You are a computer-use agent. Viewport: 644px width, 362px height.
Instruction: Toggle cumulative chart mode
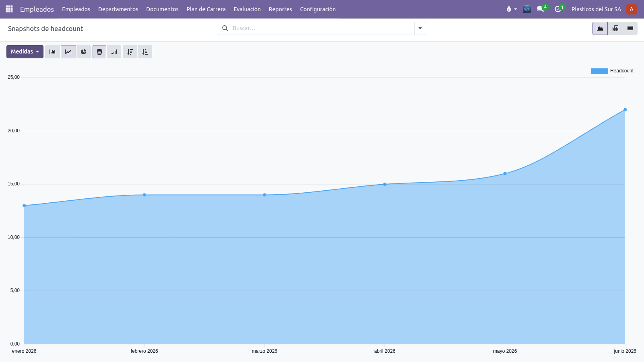(114, 51)
